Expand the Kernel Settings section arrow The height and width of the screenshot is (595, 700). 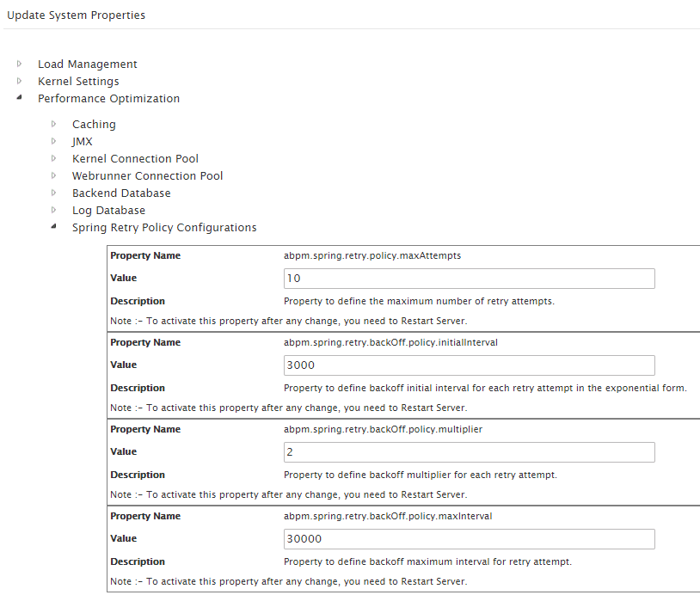[19, 81]
